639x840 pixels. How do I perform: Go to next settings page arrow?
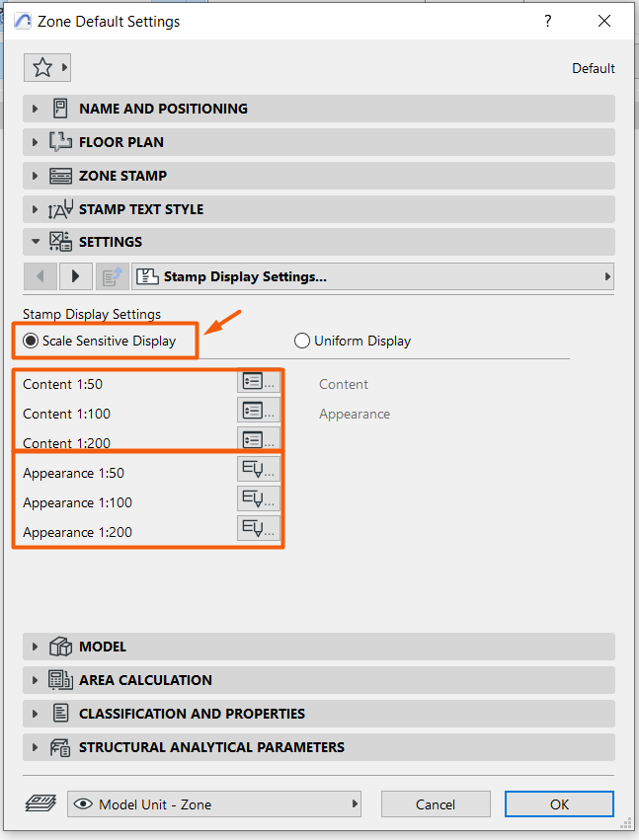tap(76, 276)
